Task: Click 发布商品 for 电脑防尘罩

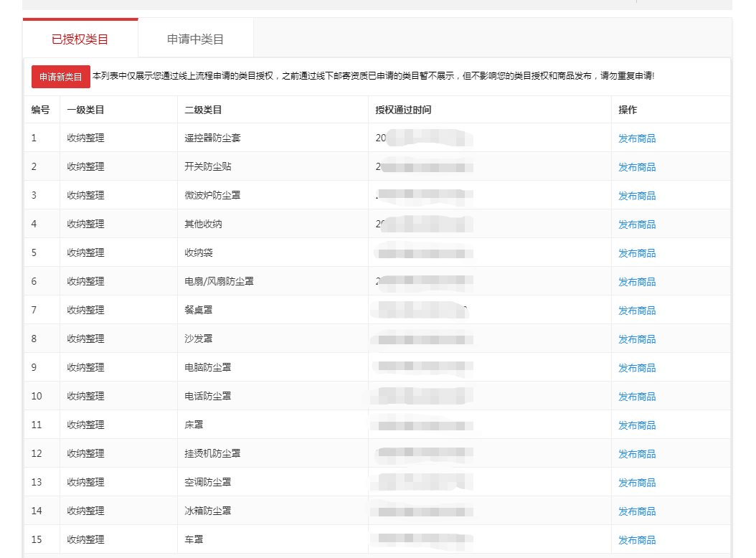Action: [x=637, y=368]
